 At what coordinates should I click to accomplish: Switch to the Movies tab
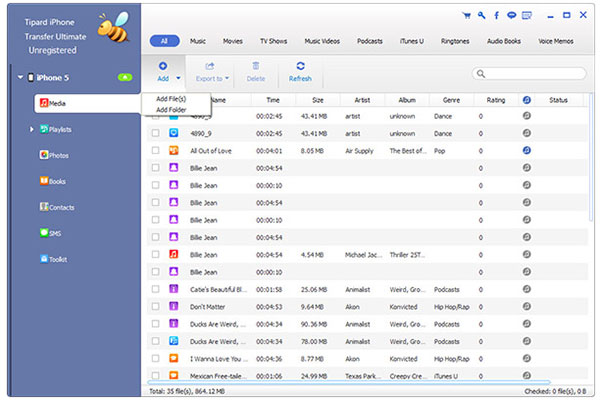click(x=233, y=41)
